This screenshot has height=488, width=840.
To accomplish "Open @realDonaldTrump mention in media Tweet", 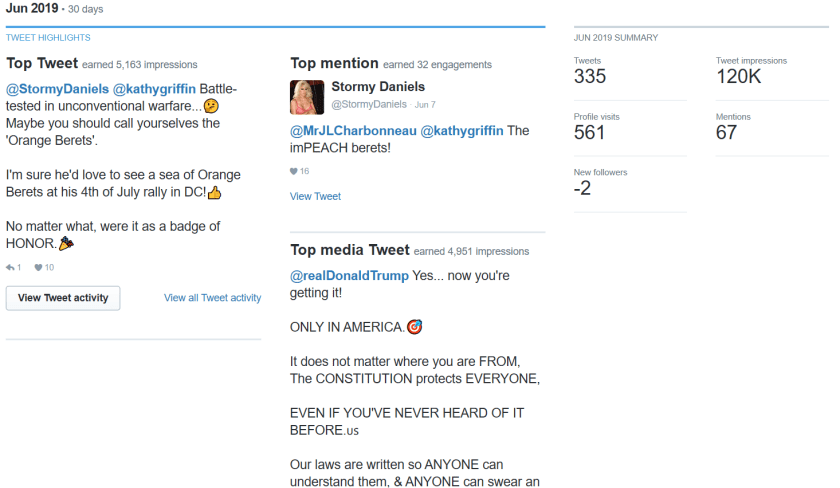I will (x=349, y=276).
